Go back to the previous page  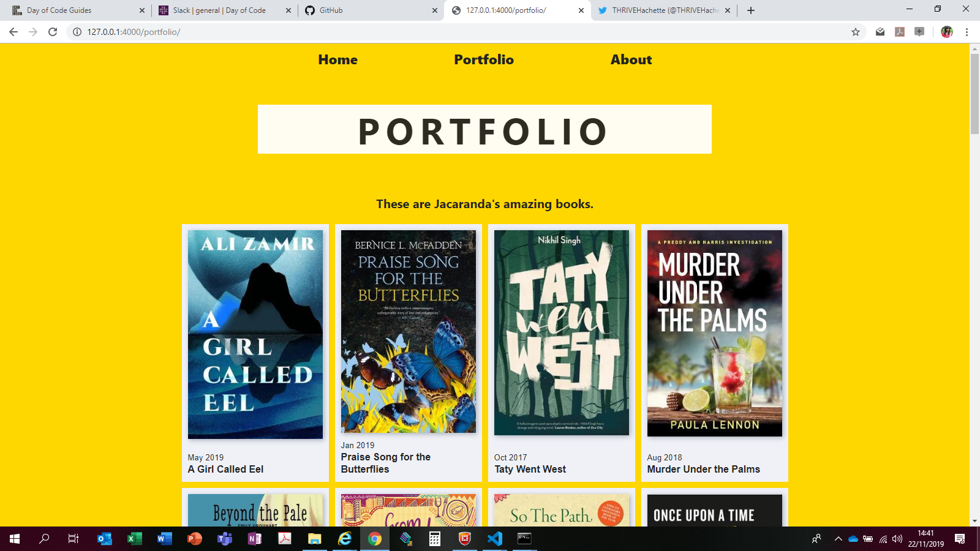coord(13,32)
